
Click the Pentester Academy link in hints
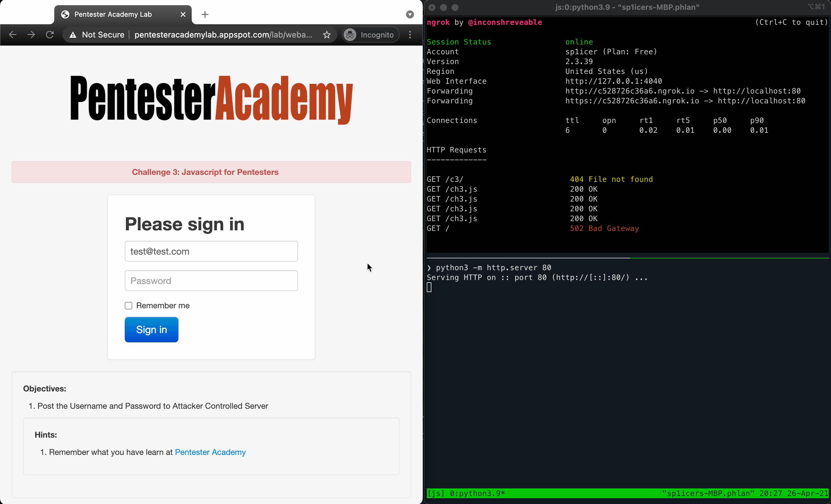[x=210, y=452]
